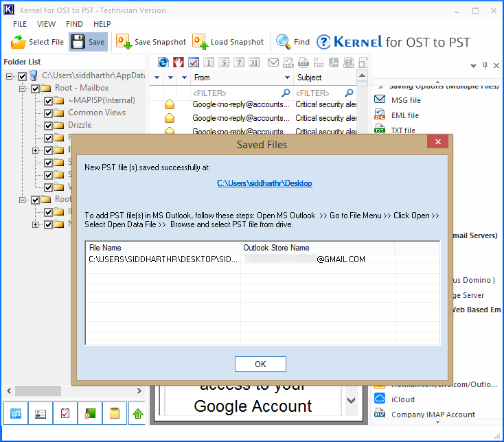The width and height of the screenshot is (504, 442).
Task: Choose MSG file saving option
Action: click(398, 100)
